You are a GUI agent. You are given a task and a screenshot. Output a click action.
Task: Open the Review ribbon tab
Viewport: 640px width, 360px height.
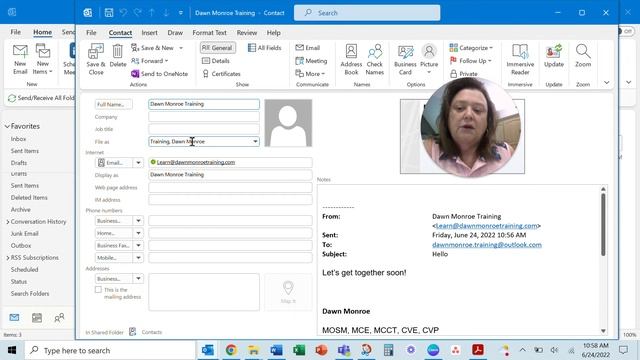pos(247,33)
